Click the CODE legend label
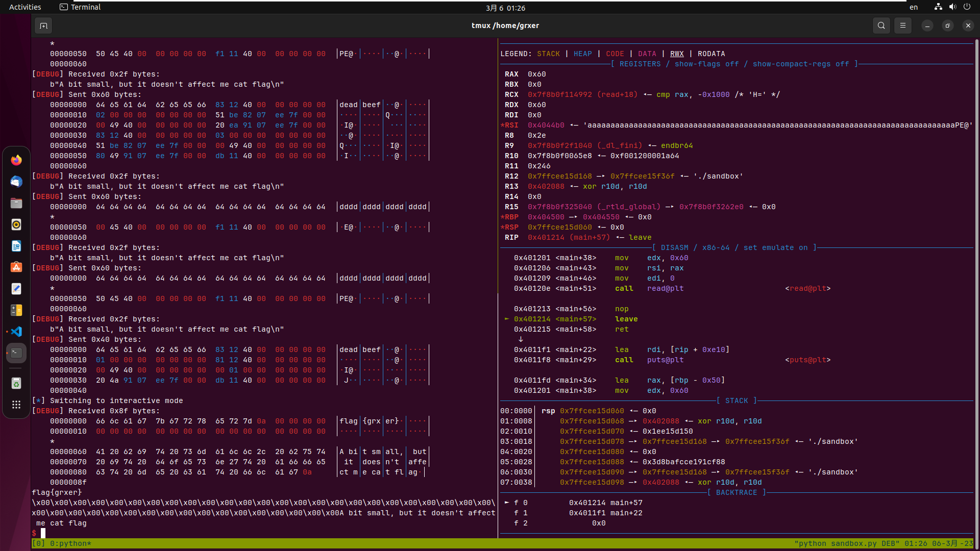The width and height of the screenshot is (980, 551). [615, 54]
